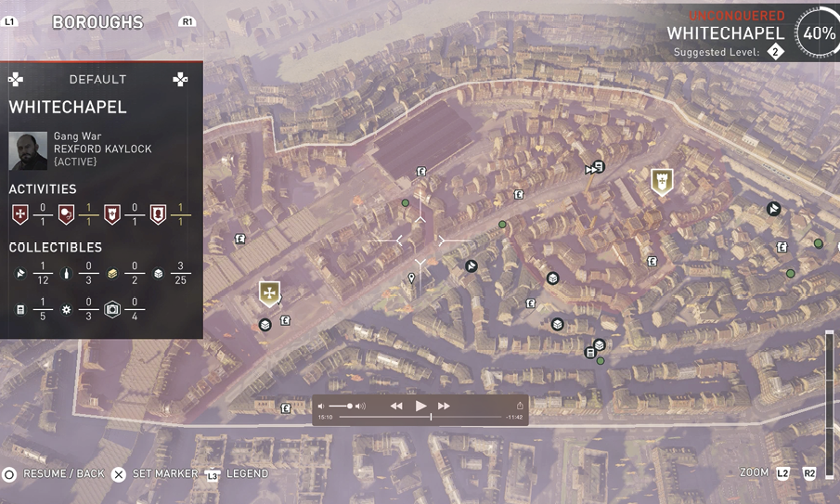Click the Helix Glitch collectible icon beside 1/12
This screenshot has width=840, height=504.
[20, 274]
